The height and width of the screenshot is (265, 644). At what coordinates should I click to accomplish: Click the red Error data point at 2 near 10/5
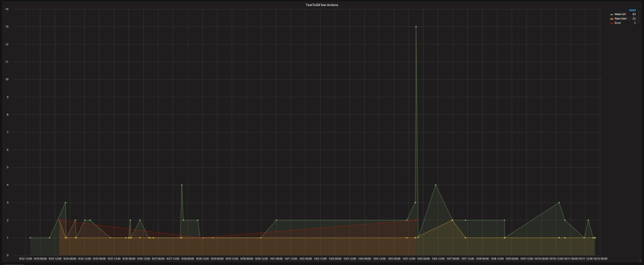pos(416,220)
